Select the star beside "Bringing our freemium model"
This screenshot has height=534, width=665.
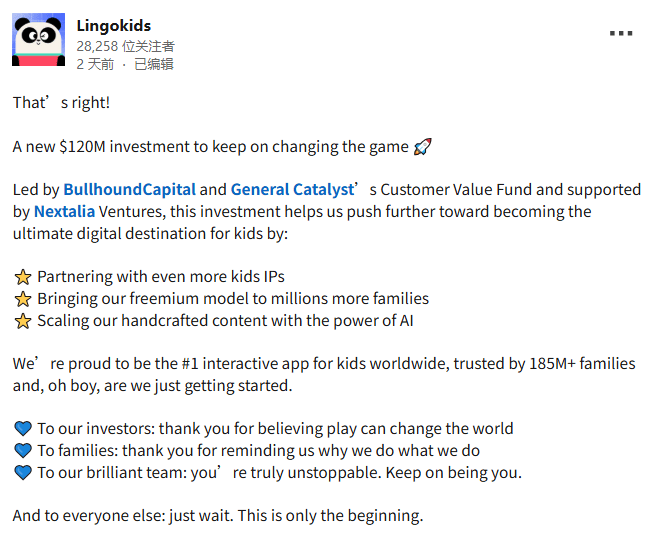tap(23, 299)
